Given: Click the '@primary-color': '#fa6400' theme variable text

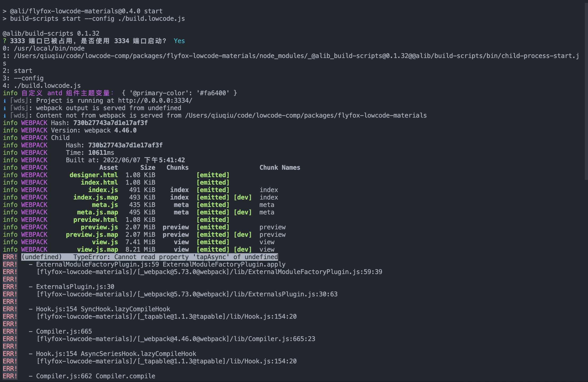Looking at the screenshot, I should point(179,93).
